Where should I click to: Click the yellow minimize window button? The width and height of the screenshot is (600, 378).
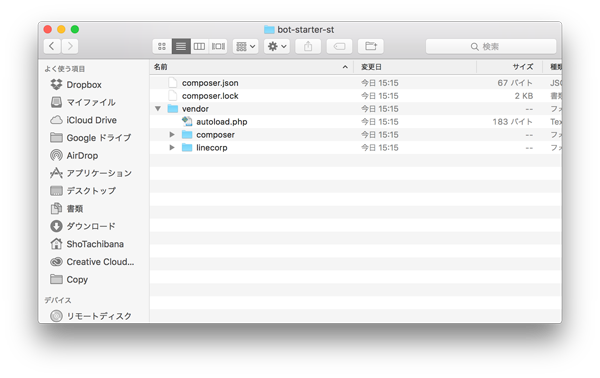pyautogui.click(x=61, y=29)
